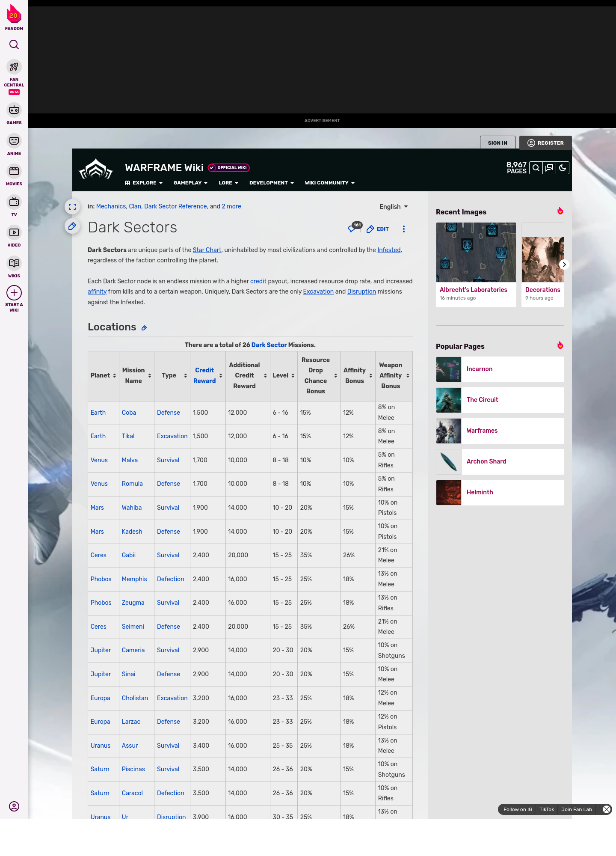This screenshot has width=616, height=856.
Task: Expand the '2 more' categories link
Action: point(231,206)
